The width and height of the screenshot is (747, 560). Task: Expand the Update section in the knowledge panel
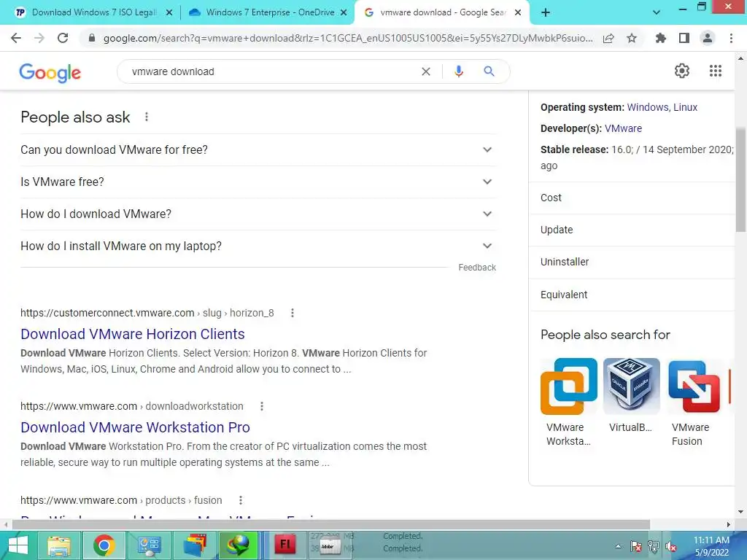point(632,230)
